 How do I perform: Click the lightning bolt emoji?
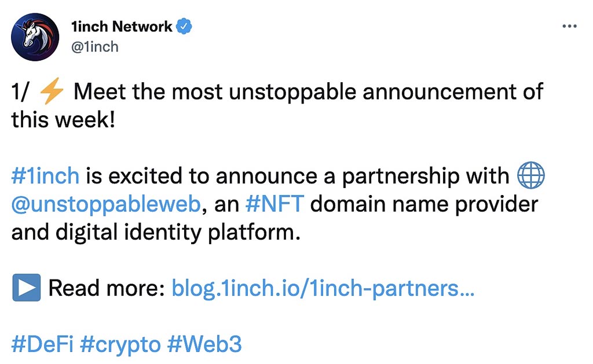click(x=52, y=91)
